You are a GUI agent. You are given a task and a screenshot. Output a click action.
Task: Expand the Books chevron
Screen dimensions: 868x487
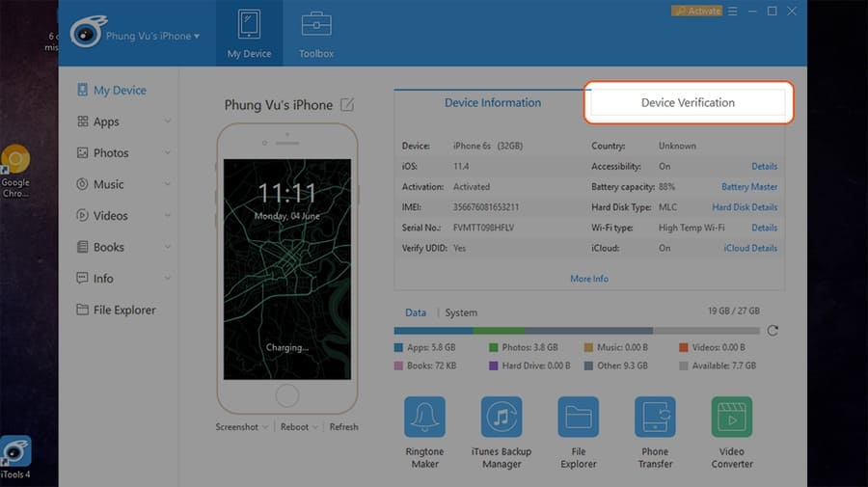[x=167, y=247]
